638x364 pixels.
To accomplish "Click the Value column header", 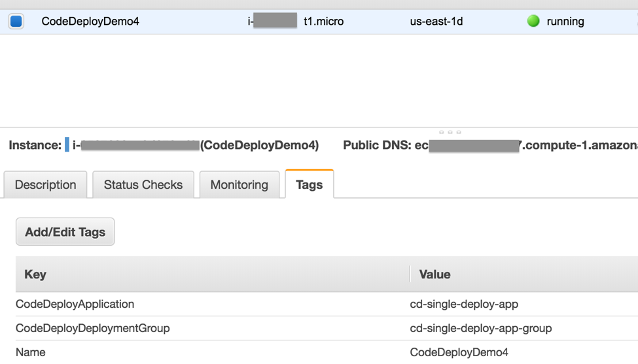I will pos(434,274).
